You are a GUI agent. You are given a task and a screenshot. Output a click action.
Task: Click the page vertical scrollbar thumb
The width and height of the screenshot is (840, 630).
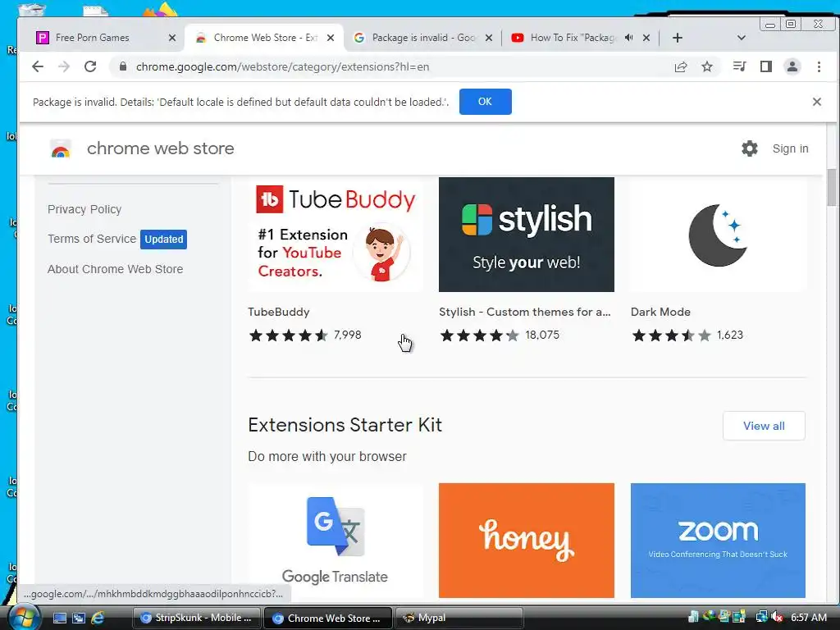coord(832,187)
